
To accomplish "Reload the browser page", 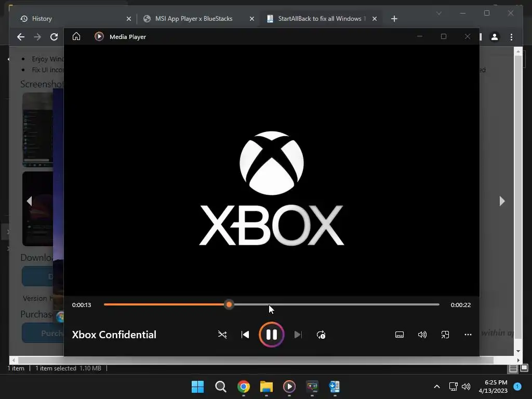I will (54, 37).
